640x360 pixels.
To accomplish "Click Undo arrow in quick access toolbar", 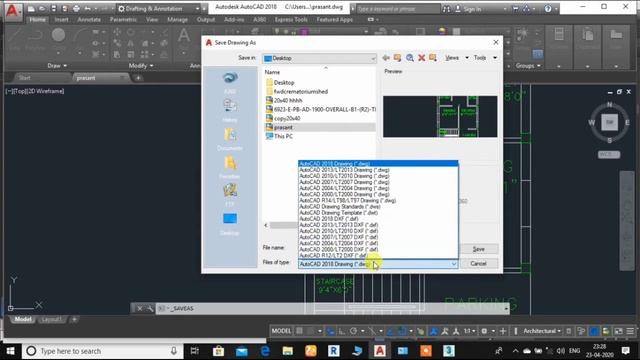I will pos(87,8).
